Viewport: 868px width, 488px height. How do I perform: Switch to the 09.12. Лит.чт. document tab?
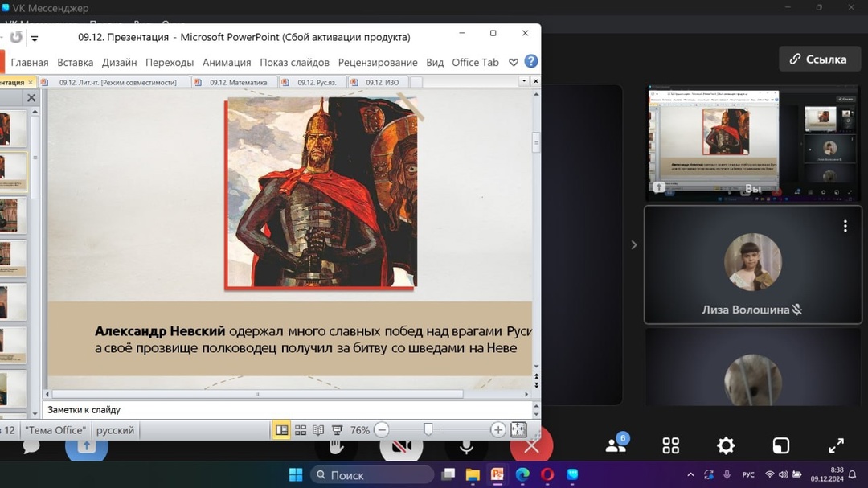(x=117, y=82)
